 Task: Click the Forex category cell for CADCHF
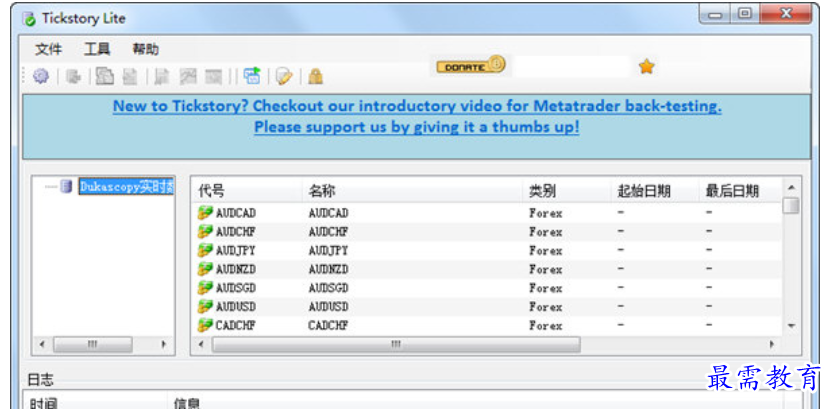[546, 326]
